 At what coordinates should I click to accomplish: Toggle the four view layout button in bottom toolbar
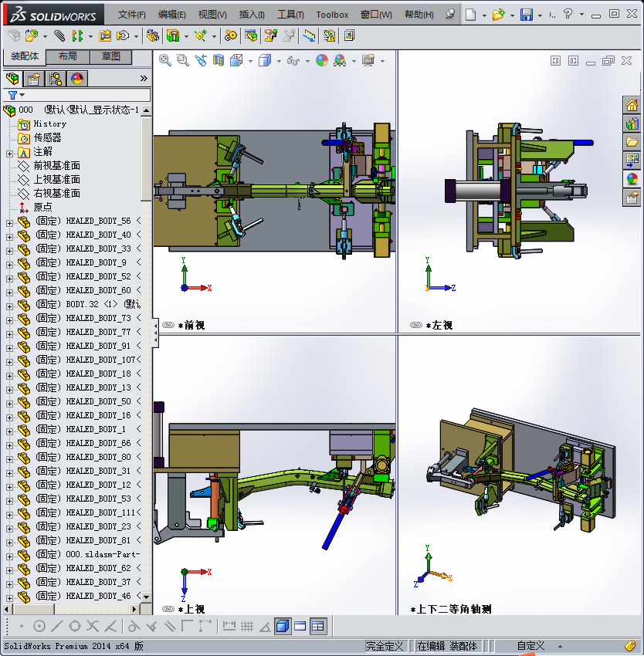(318, 627)
